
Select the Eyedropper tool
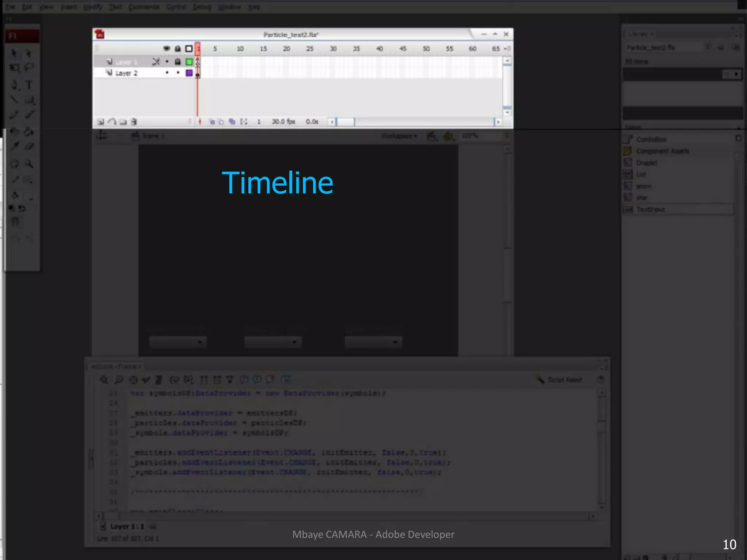15,147
